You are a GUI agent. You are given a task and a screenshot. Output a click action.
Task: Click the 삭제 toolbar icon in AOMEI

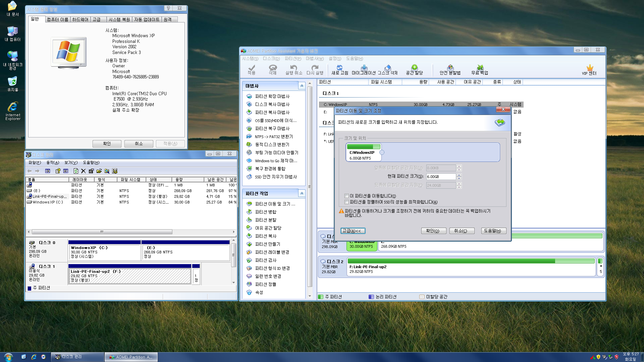click(x=273, y=70)
